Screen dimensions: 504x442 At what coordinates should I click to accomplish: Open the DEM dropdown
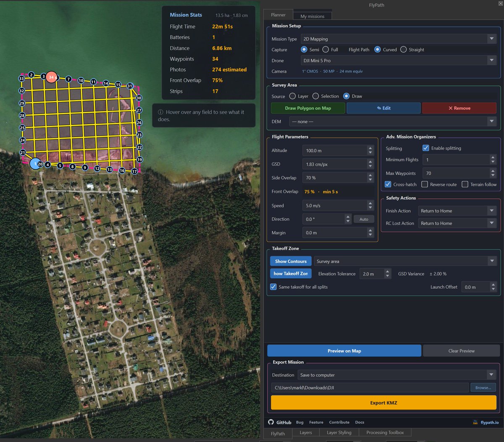point(393,121)
